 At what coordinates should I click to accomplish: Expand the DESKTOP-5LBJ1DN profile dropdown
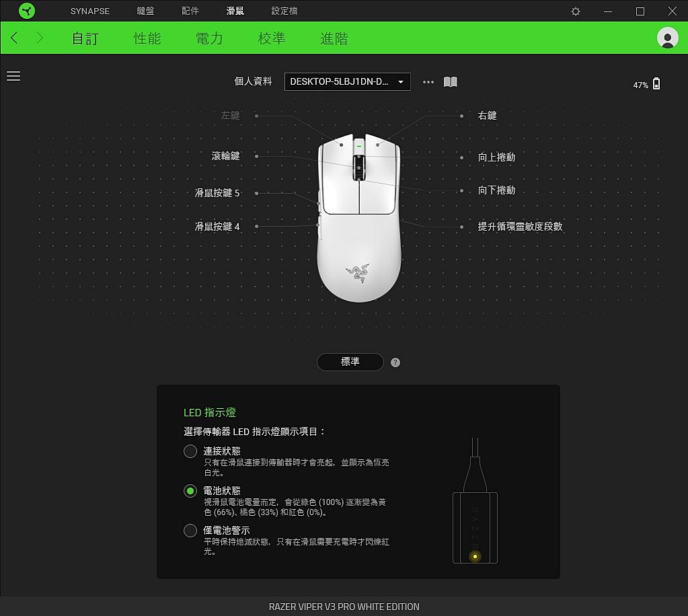[347, 82]
